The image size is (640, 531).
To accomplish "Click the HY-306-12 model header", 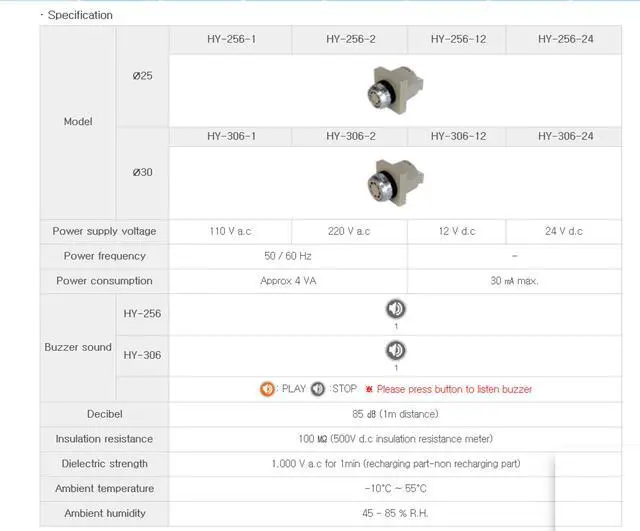I will click(x=458, y=136).
